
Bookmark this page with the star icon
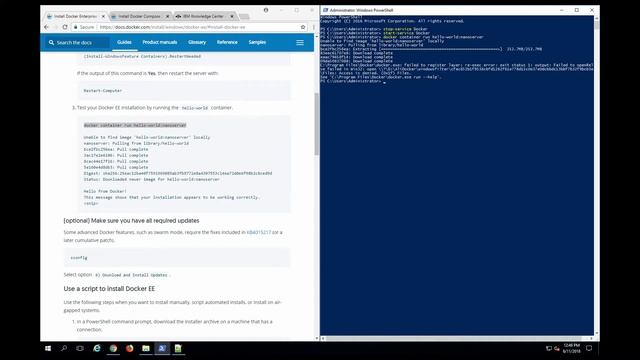coord(303,27)
